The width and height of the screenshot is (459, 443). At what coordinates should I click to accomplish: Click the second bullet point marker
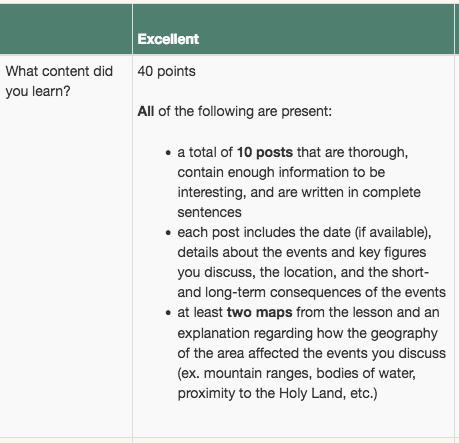tap(168, 233)
